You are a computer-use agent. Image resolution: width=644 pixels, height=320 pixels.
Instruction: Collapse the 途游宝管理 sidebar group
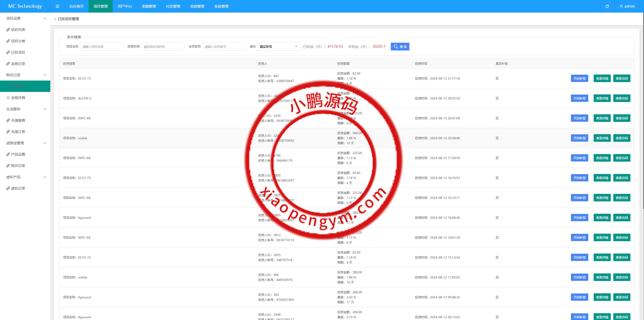45,143
